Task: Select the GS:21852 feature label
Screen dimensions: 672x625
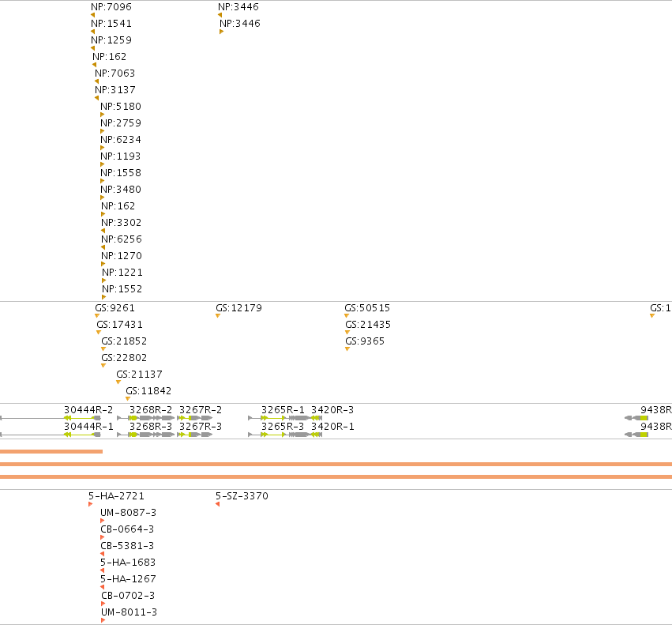Action: pyautogui.click(x=124, y=341)
